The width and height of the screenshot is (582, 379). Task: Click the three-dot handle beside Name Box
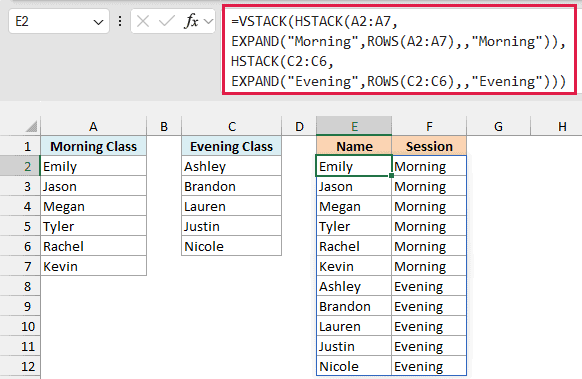[x=120, y=21]
